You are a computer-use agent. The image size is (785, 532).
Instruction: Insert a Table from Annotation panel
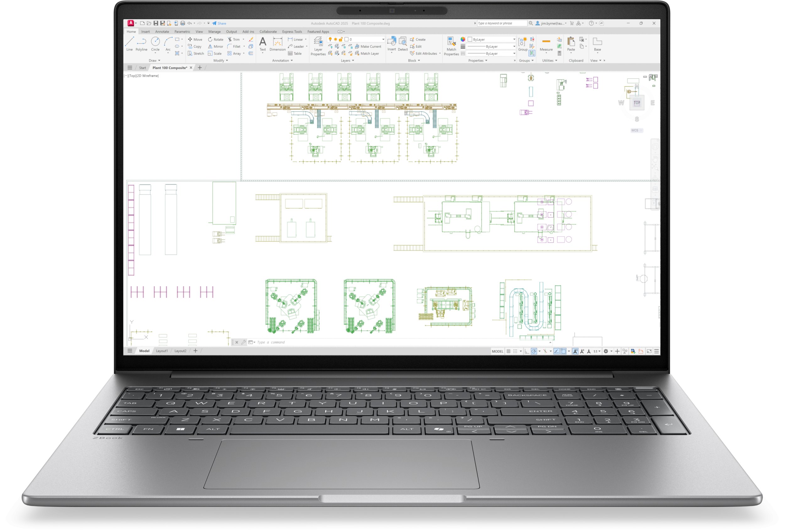(295, 53)
